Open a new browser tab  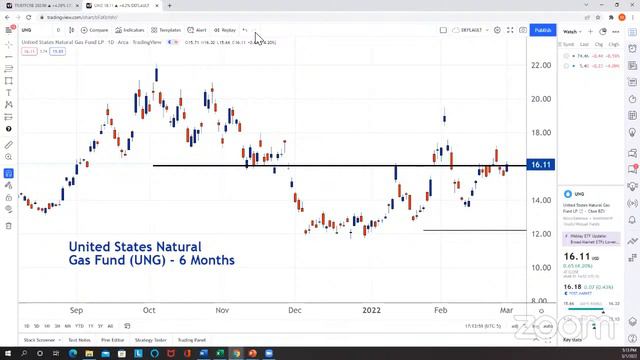point(169,6)
